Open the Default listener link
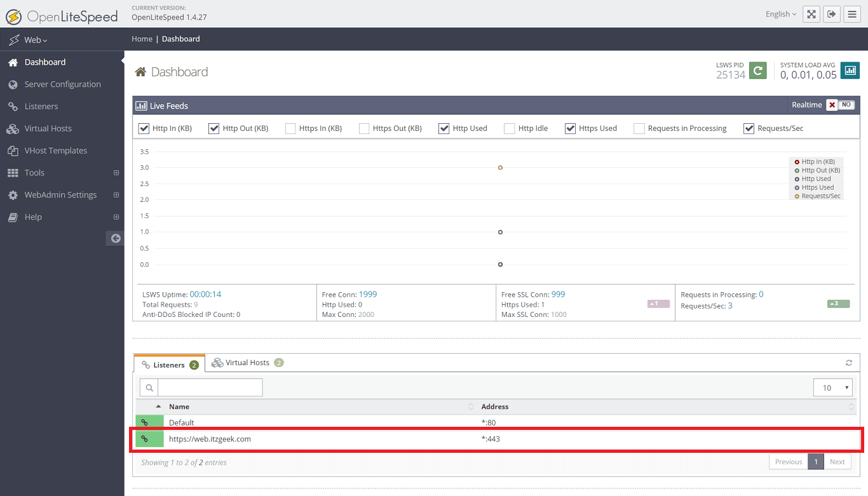 (181, 423)
